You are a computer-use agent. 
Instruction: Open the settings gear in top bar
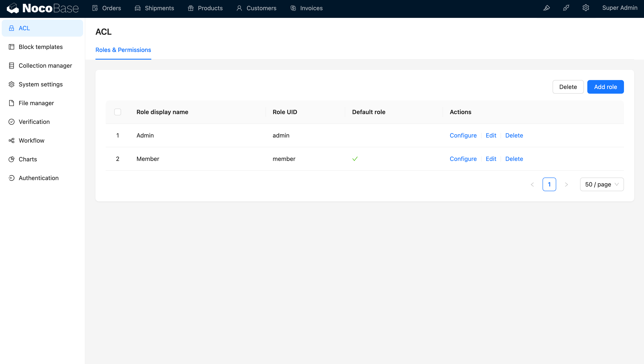click(585, 8)
